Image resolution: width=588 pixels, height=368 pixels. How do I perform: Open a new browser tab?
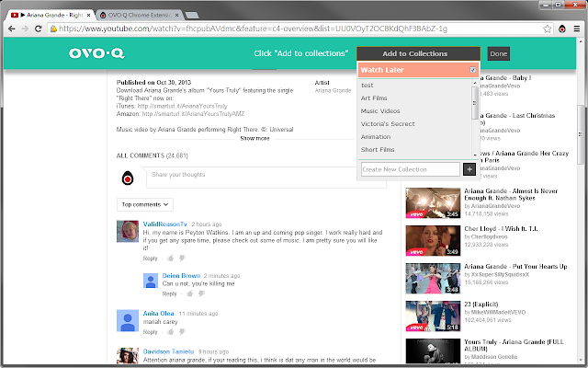click(192, 15)
